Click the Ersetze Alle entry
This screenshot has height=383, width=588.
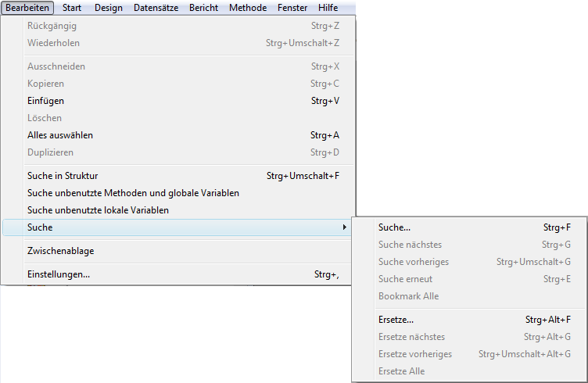pos(401,371)
